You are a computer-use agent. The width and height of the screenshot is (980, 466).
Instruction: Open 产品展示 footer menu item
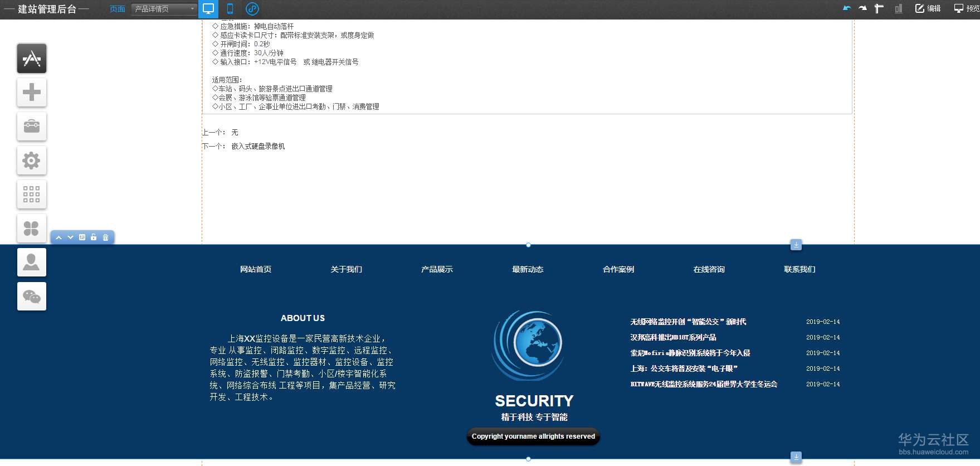(x=437, y=269)
